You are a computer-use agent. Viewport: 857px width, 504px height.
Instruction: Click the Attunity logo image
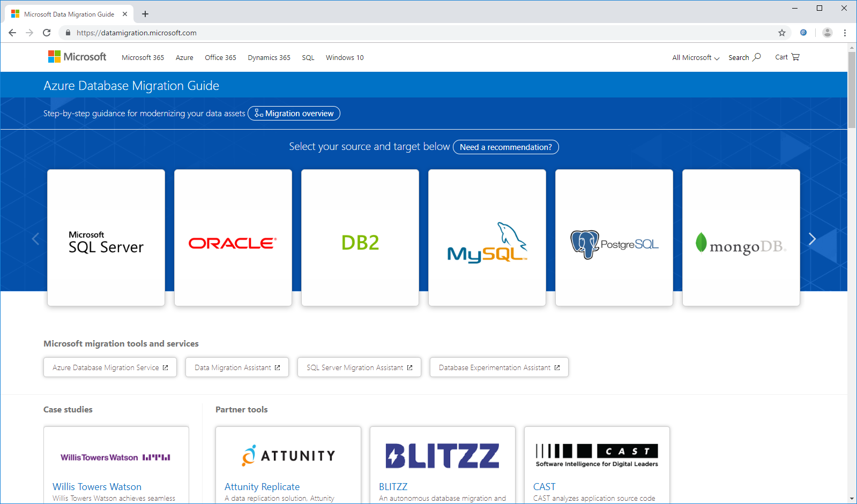point(288,455)
